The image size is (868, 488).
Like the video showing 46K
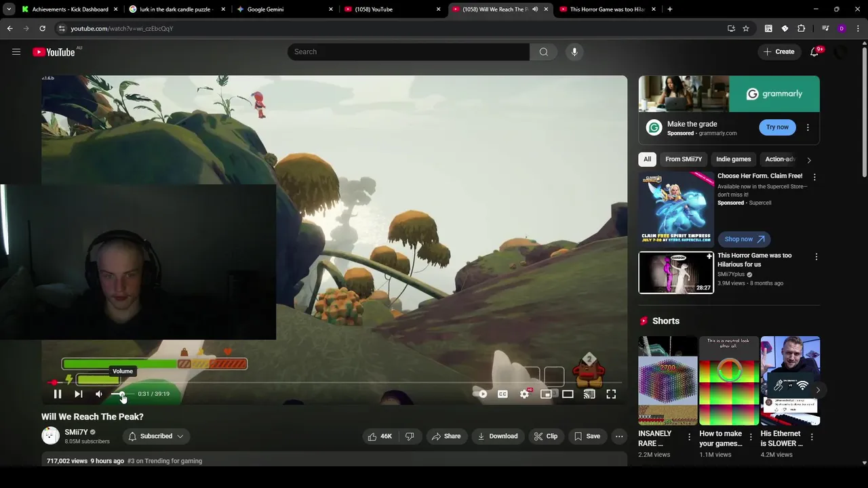pos(380,436)
